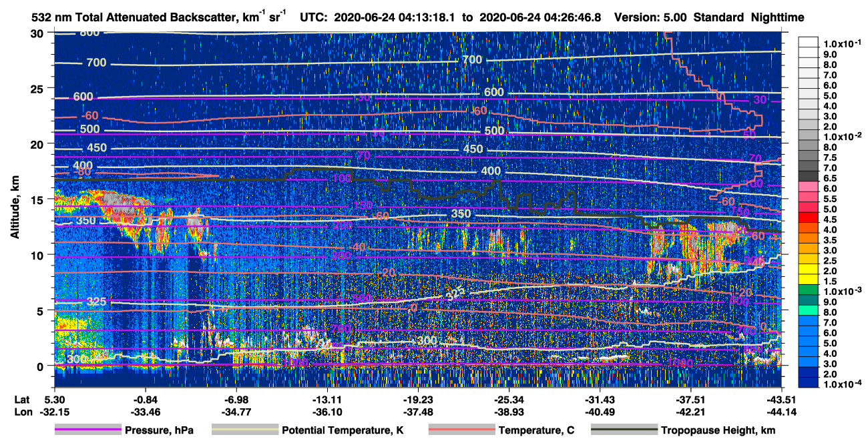
Task: Click the longitude value -37.48
Action: [418, 412]
